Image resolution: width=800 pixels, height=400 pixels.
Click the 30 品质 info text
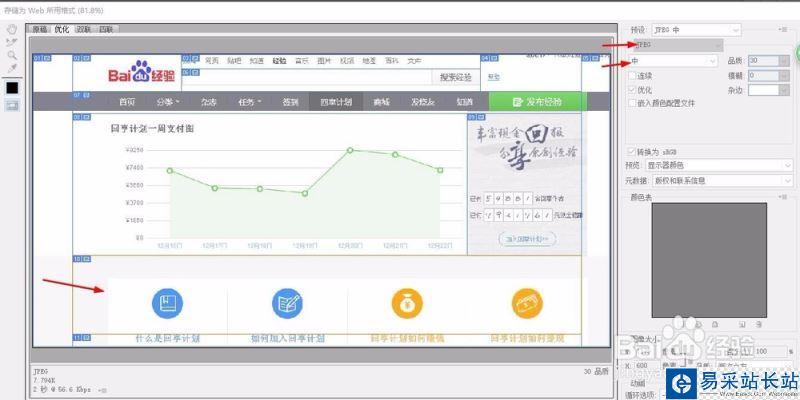(x=596, y=372)
